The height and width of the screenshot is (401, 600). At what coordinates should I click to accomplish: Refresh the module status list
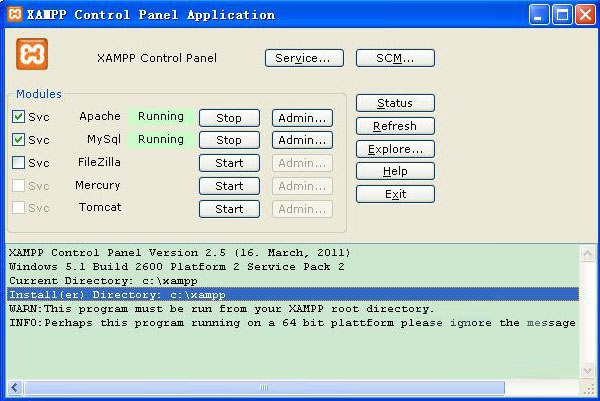(395, 126)
